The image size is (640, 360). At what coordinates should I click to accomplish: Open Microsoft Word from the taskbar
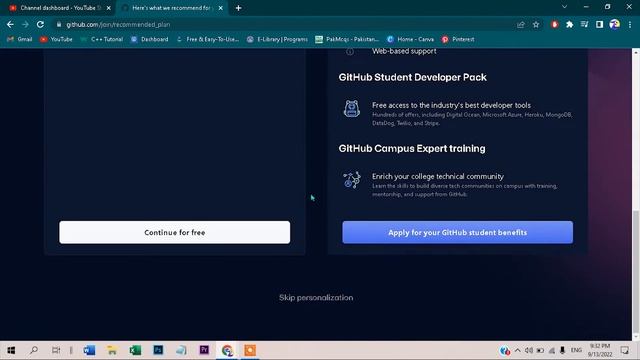point(89,350)
